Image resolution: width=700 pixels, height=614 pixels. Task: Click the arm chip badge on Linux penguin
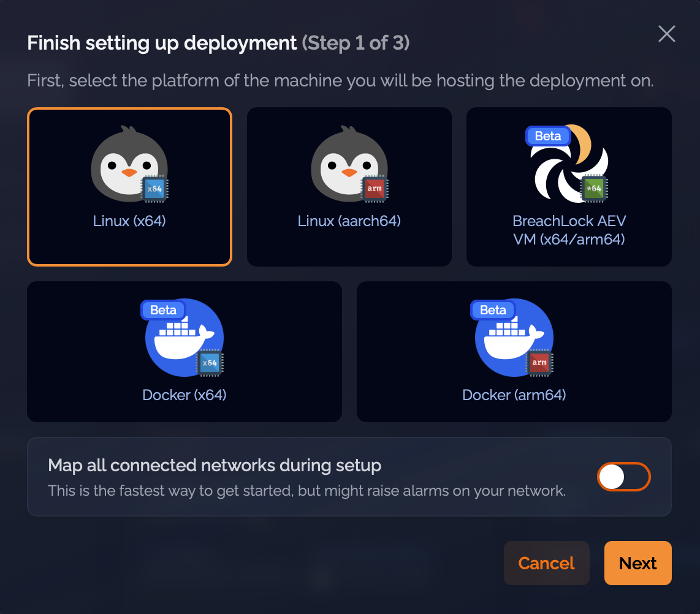click(375, 189)
